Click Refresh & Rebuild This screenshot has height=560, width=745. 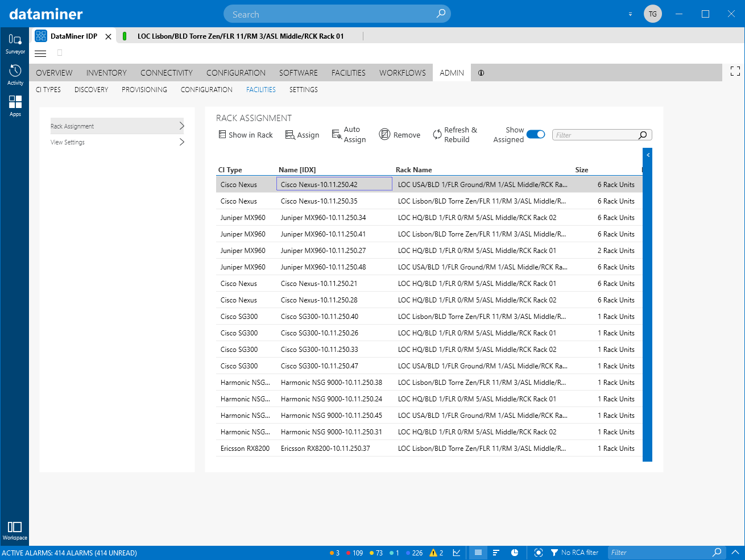point(455,135)
